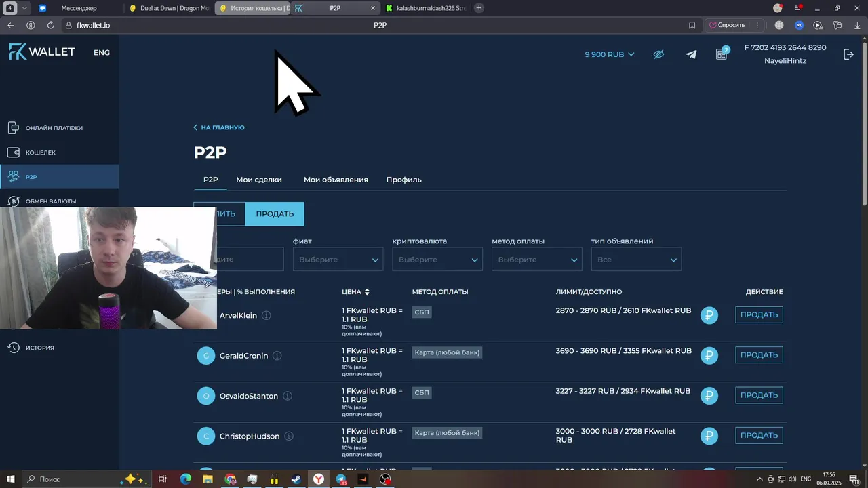Click ruble icon in GeraldCronin row
This screenshot has width=868, height=488.
[709, 355]
